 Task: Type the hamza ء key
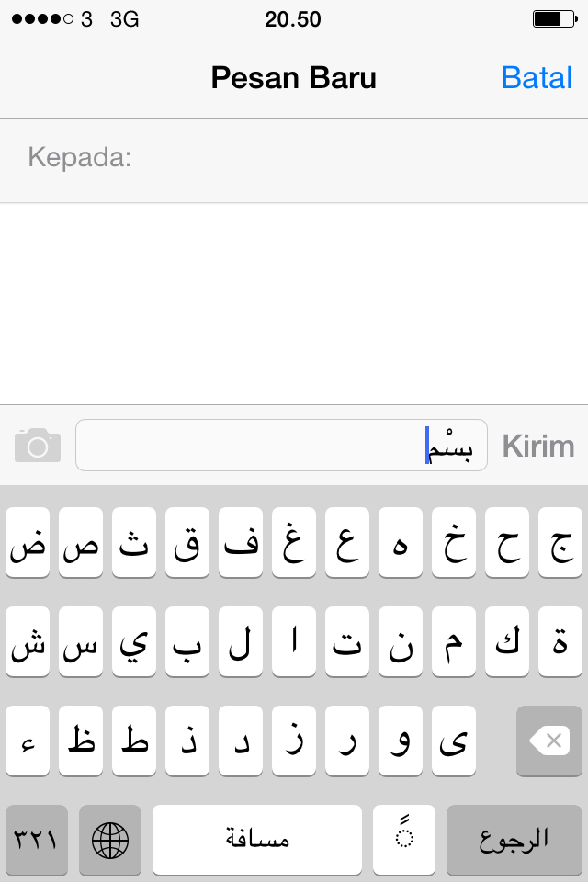click(28, 741)
